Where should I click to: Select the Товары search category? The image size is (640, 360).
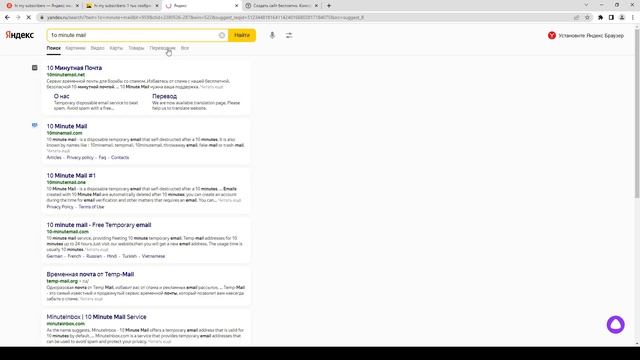[136, 48]
